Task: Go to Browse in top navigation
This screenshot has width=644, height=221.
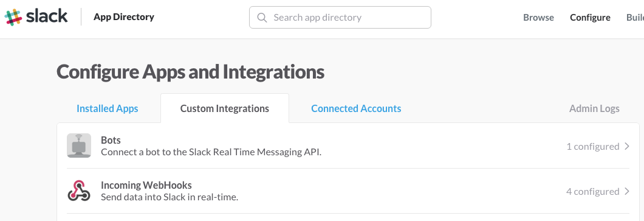Action: pyautogui.click(x=538, y=17)
